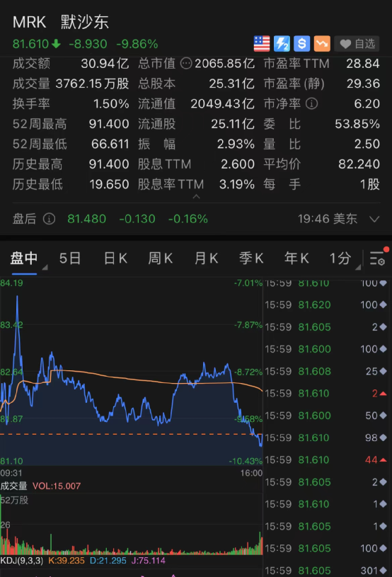The image size is (392, 577).
Task: Switch to the 季K chart tab
Action: [x=251, y=258]
